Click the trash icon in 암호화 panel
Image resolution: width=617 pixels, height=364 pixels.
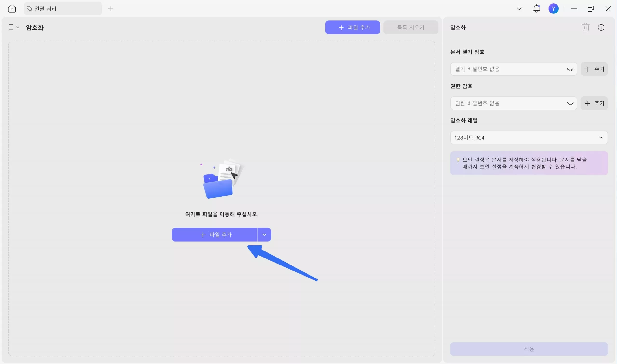pyautogui.click(x=585, y=27)
